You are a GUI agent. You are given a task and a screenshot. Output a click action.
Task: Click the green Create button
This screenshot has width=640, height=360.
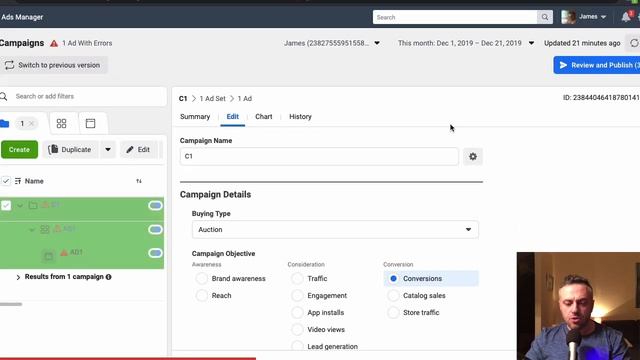[x=19, y=149]
